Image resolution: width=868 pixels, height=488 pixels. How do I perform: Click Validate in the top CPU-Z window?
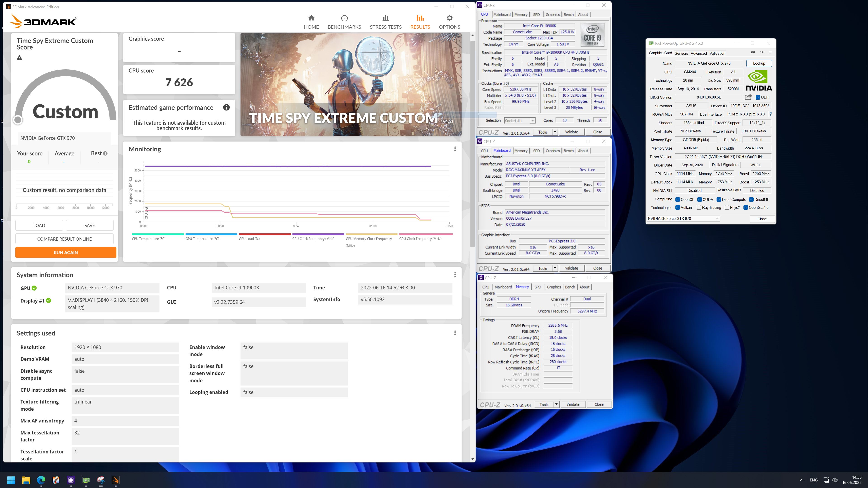571,132
